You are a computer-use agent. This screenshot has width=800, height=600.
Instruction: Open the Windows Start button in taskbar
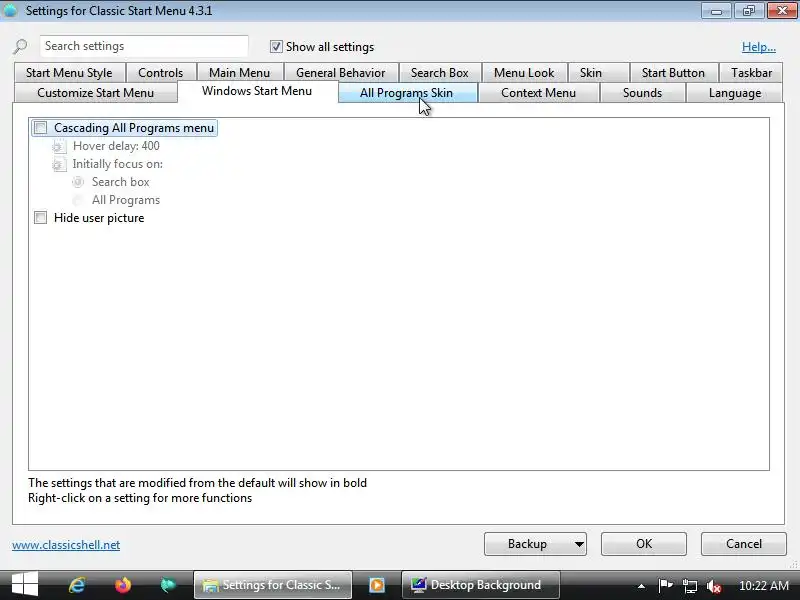point(24,585)
